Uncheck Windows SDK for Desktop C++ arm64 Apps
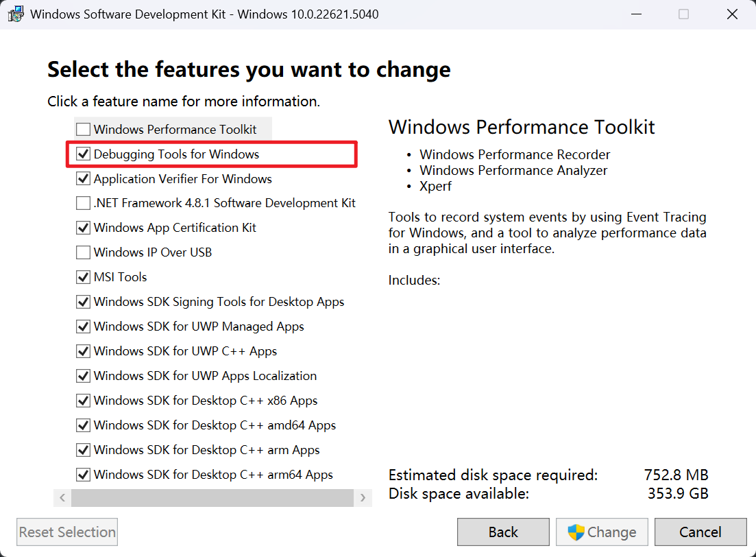This screenshot has height=557, width=756. (x=83, y=475)
